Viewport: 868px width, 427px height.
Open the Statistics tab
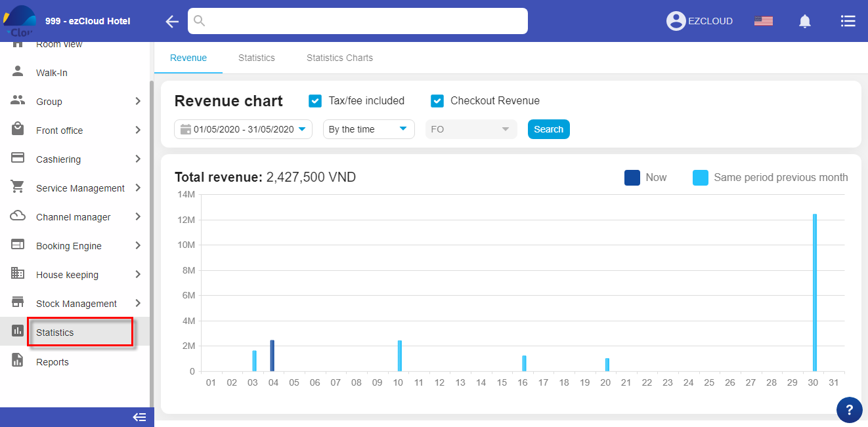[x=256, y=58]
